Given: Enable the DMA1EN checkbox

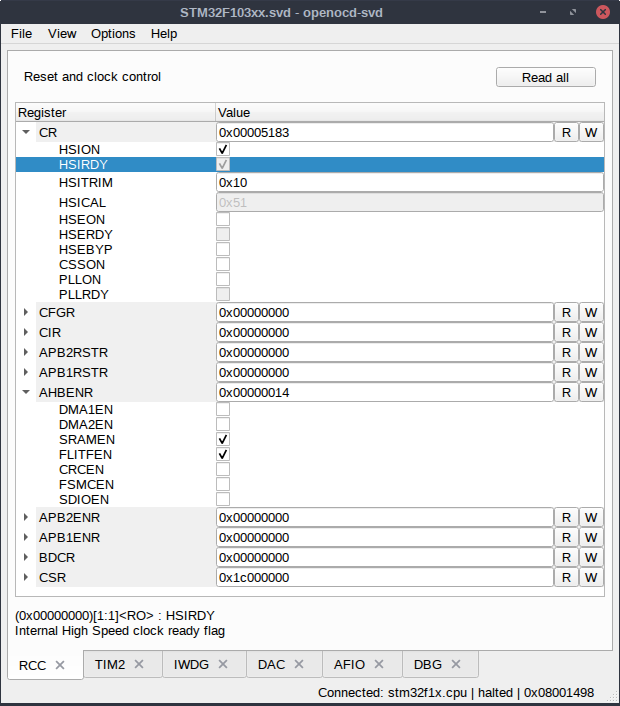Looking at the screenshot, I should (223, 409).
